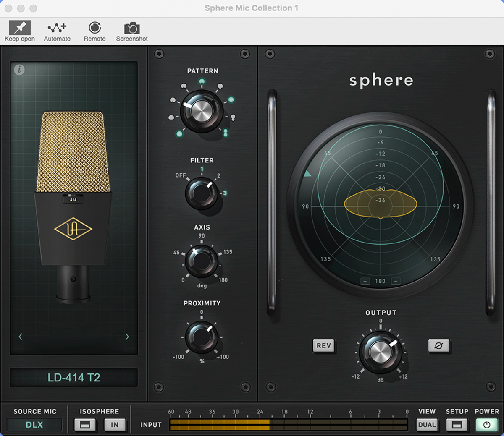The height and width of the screenshot is (436, 504).
Task: Show the previous microphone with left chevron
Action: pos(20,337)
